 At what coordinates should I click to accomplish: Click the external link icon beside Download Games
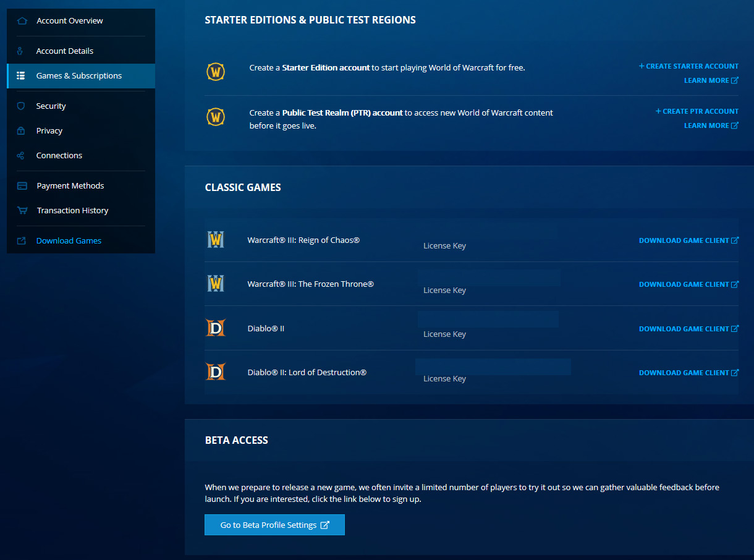tap(22, 241)
